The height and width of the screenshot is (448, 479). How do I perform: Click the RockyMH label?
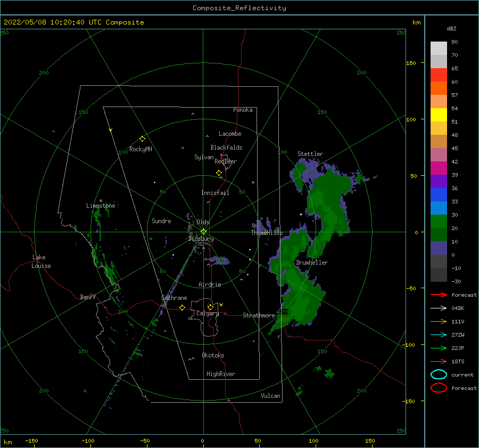click(x=141, y=149)
